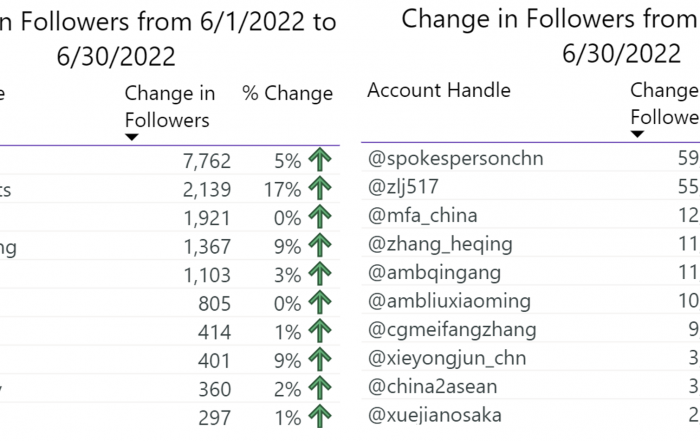Select the @ambqingang handle

pos(434,273)
